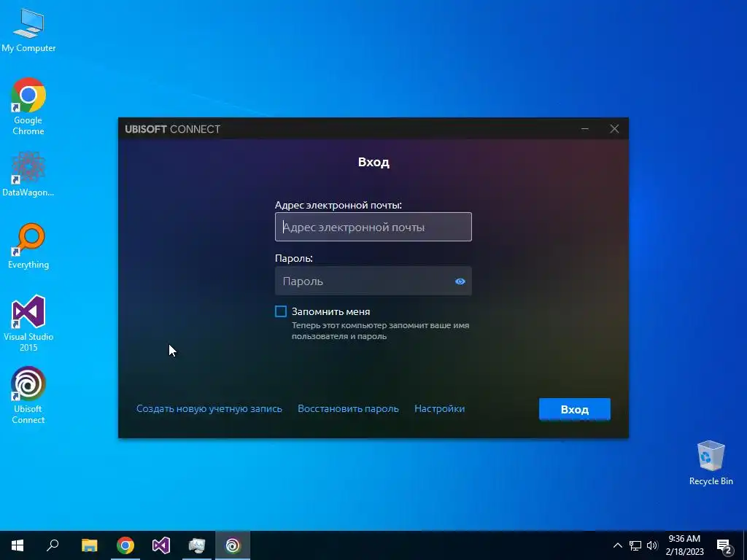Open the computer-monitor taskbar app

[197, 545]
